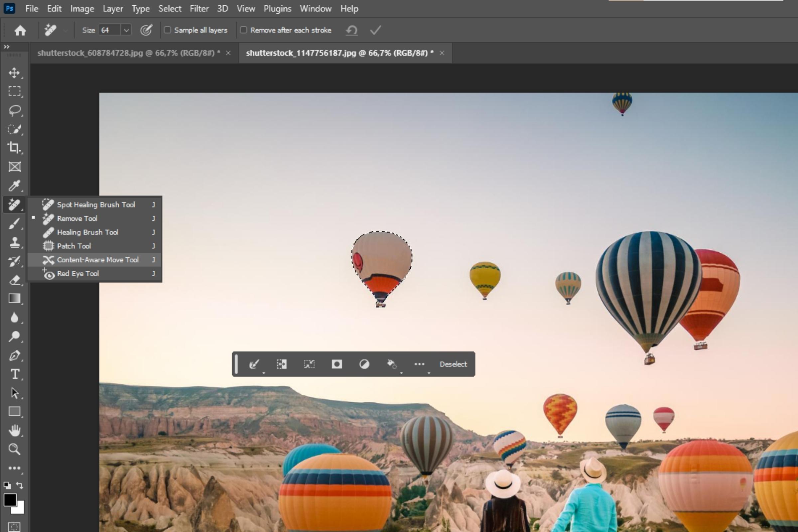Expand the toolbar double-arrow
Screen dimensions: 798x532
point(6,47)
